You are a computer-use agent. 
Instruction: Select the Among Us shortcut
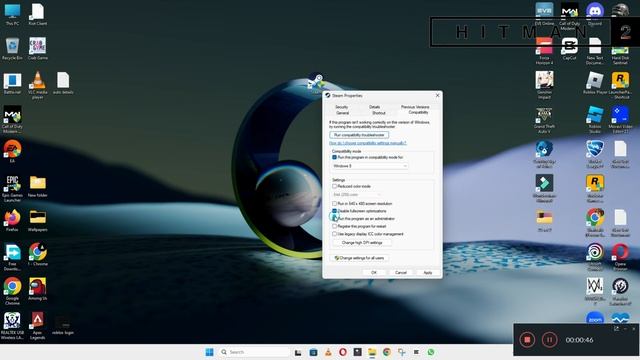coord(38,289)
